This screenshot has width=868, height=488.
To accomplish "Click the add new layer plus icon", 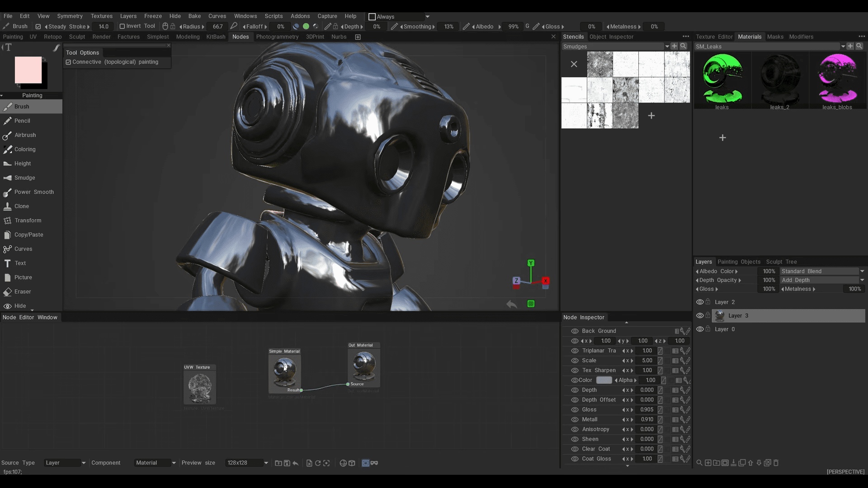I will [x=708, y=463].
